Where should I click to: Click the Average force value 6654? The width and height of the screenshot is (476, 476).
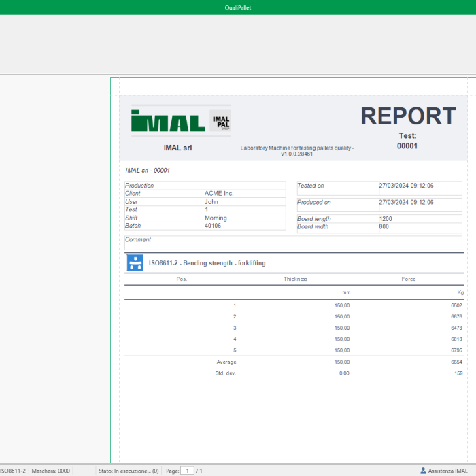coord(456,362)
